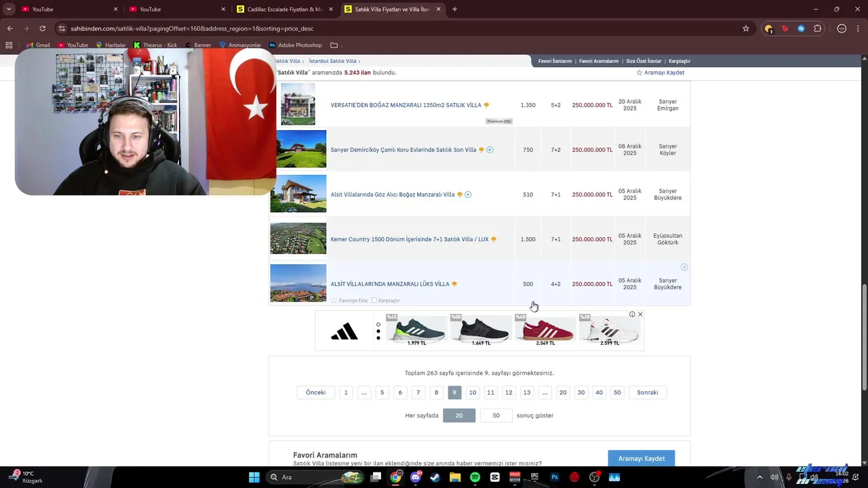Open Discord from the taskbar
The image size is (868, 488).
click(415, 477)
